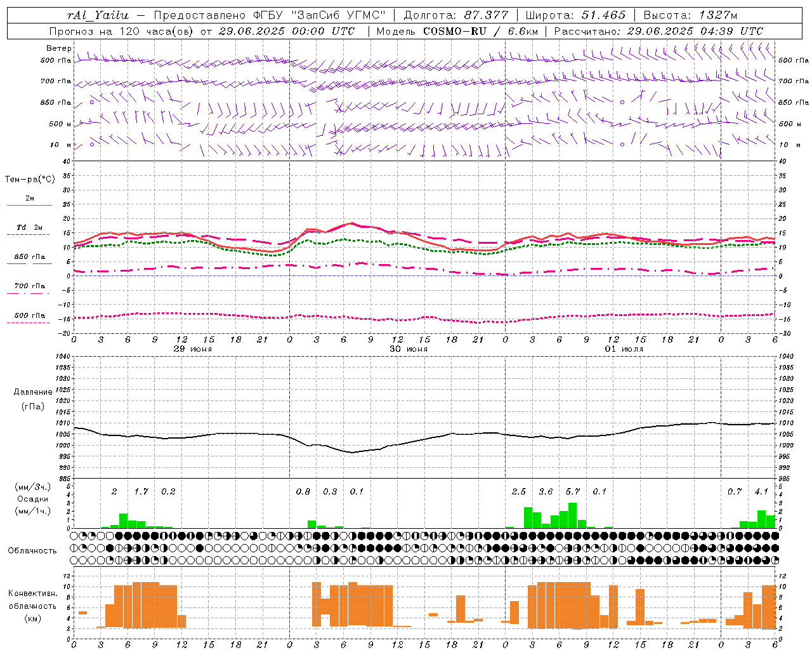The width and height of the screenshot is (812, 650).
Task: Select the ЗапСиб УГМС provider text
Action: coord(337,15)
